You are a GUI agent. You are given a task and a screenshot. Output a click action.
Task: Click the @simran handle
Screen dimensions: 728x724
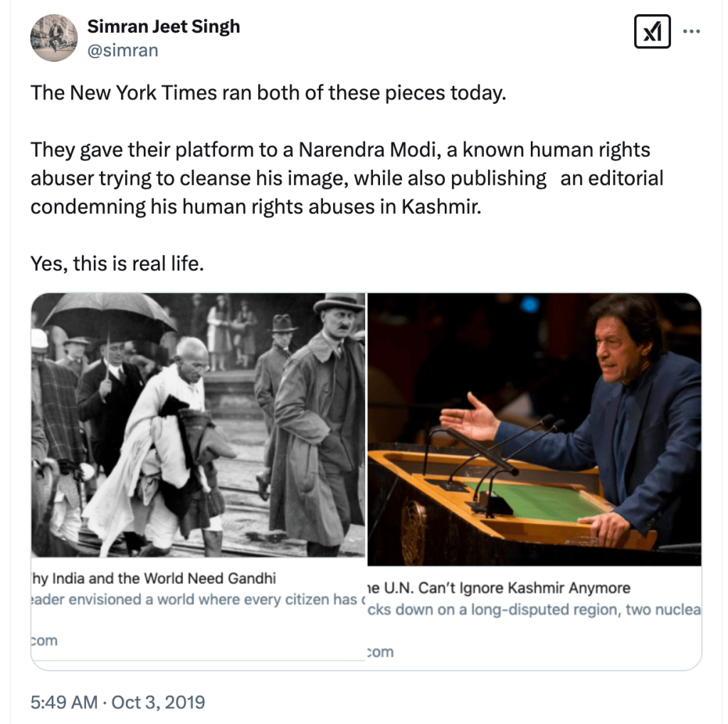pyautogui.click(x=122, y=50)
